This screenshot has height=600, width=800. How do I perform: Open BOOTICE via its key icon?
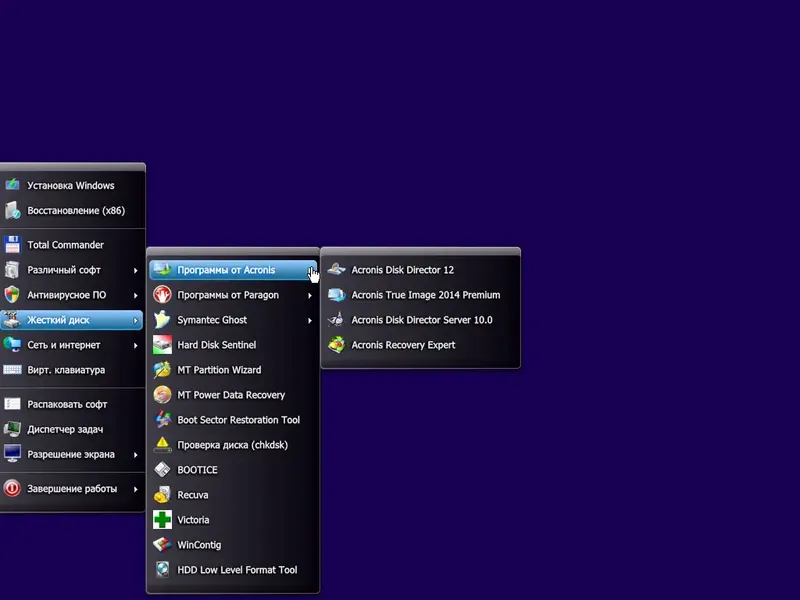[162, 470]
